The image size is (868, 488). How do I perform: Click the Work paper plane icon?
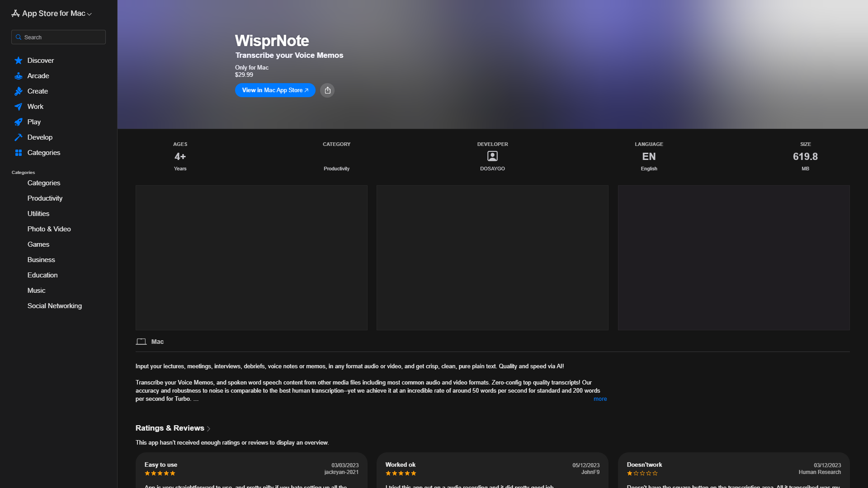(19, 107)
